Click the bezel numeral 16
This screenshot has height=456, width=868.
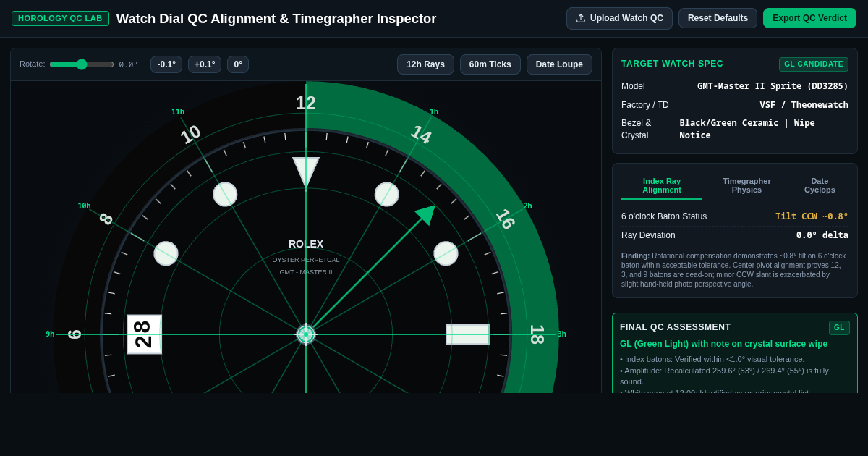pos(505,219)
